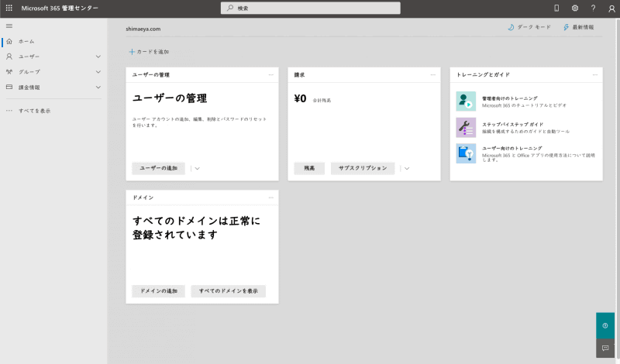Expand the グループ sidebar section chevron
The image size is (620, 364).
click(x=98, y=72)
